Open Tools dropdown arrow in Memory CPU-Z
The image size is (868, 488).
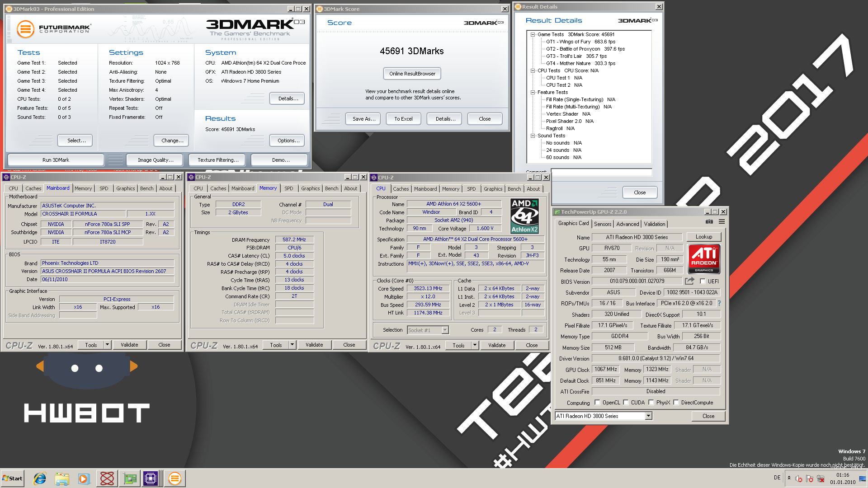point(292,345)
